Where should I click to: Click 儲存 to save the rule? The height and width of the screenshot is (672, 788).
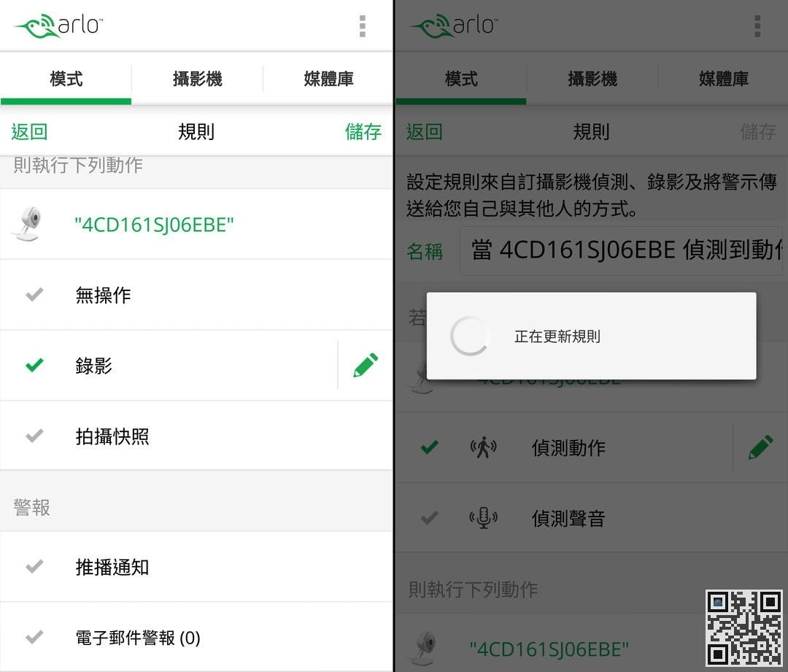tap(363, 131)
